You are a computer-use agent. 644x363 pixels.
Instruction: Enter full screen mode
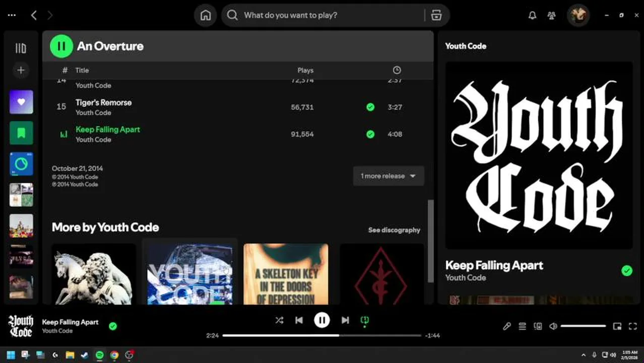point(633,326)
